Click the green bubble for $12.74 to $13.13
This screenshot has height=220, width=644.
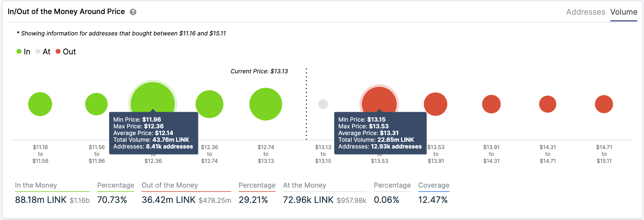click(x=266, y=104)
